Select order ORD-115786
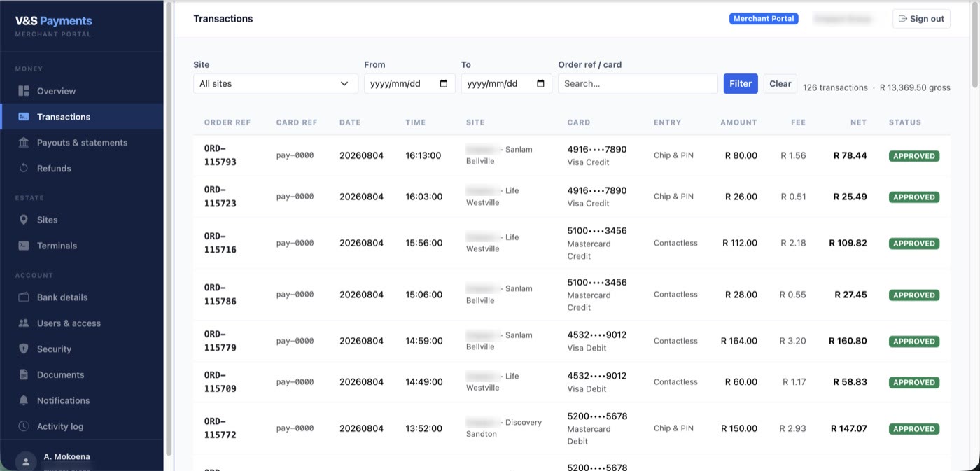 click(x=220, y=295)
